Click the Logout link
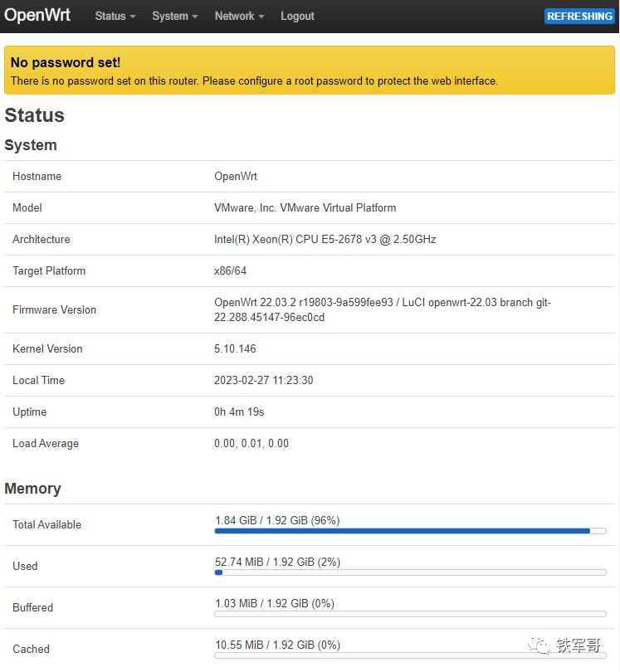Image resolution: width=620 pixels, height=672 pixels. 297,17
